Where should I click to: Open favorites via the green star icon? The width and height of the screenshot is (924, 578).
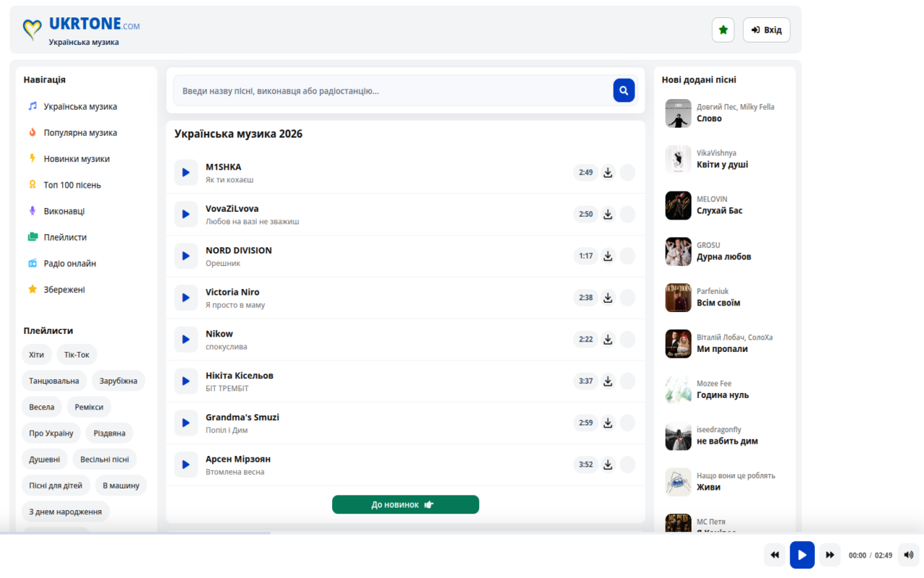pyautogui.click(x=723, y=30)
